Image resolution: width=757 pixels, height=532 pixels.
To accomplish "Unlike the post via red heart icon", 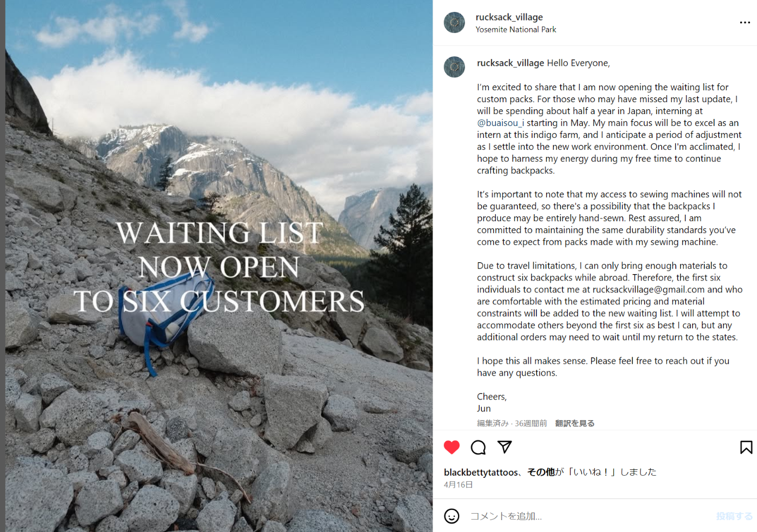I will 451,447.
